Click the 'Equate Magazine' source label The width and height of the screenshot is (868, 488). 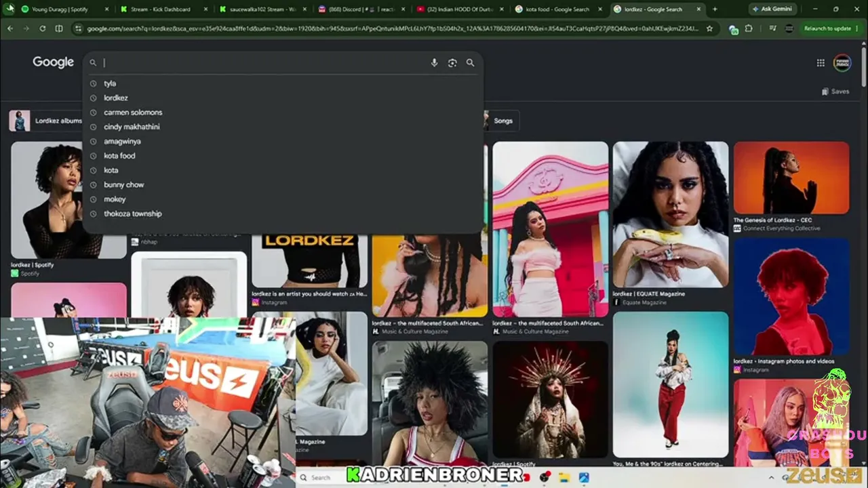644,302
